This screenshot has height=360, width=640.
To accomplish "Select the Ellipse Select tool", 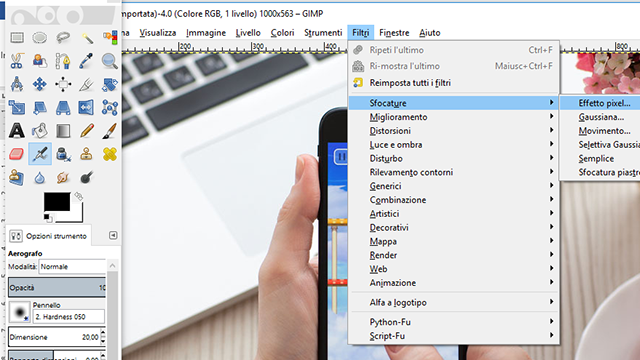I will [40, 38].
